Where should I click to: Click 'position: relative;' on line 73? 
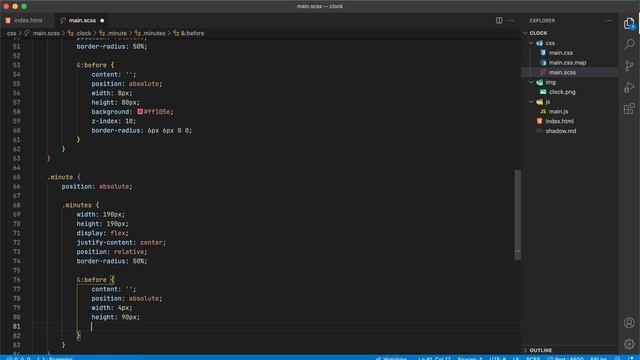click(112, 252)
